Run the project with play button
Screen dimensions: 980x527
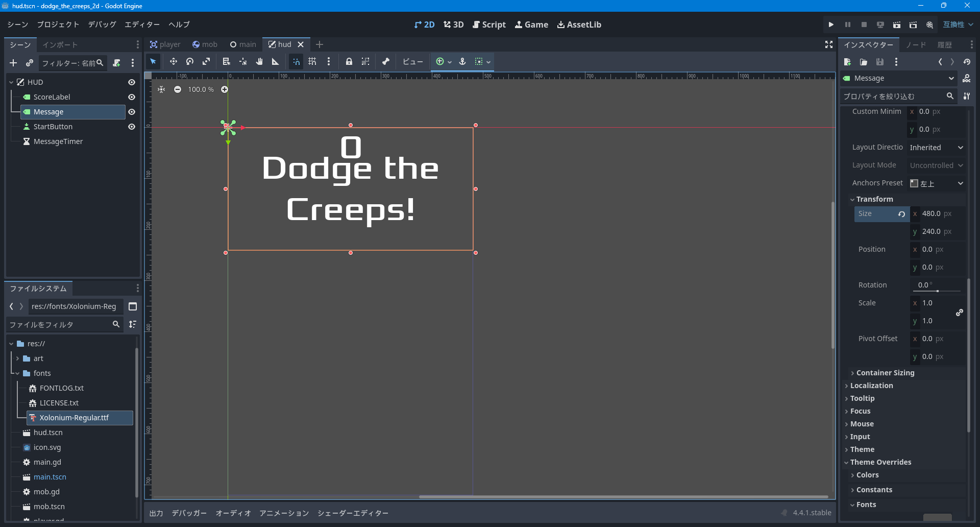[831, 25]
